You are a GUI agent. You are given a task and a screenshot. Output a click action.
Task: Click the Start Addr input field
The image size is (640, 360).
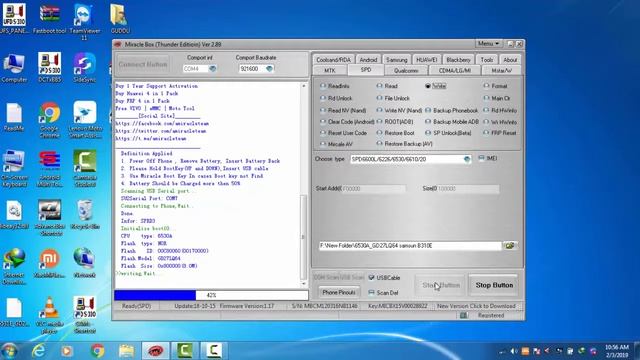click(373, 189)
